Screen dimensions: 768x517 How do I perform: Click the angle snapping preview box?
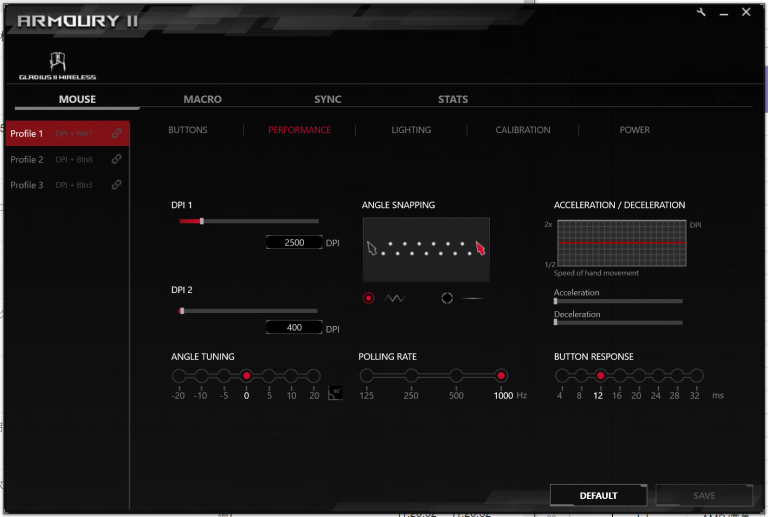click(x=426, y=250)
